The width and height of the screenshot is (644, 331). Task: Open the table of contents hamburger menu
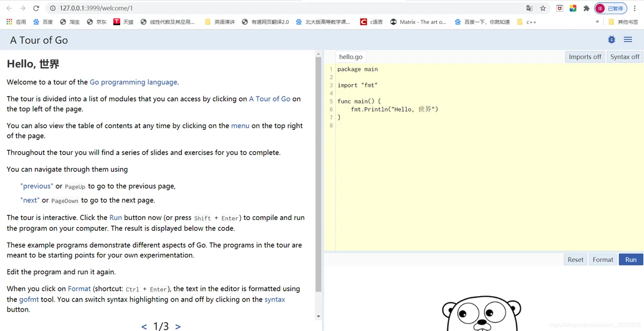tap(627, 40)
